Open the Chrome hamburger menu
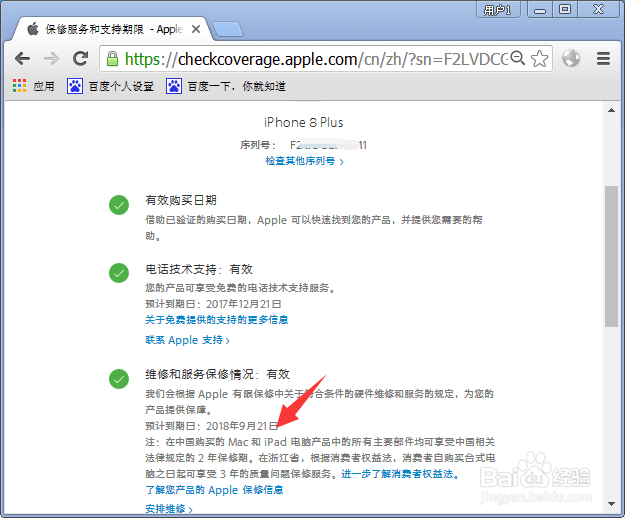625x518 pixels. coord(603,59)
